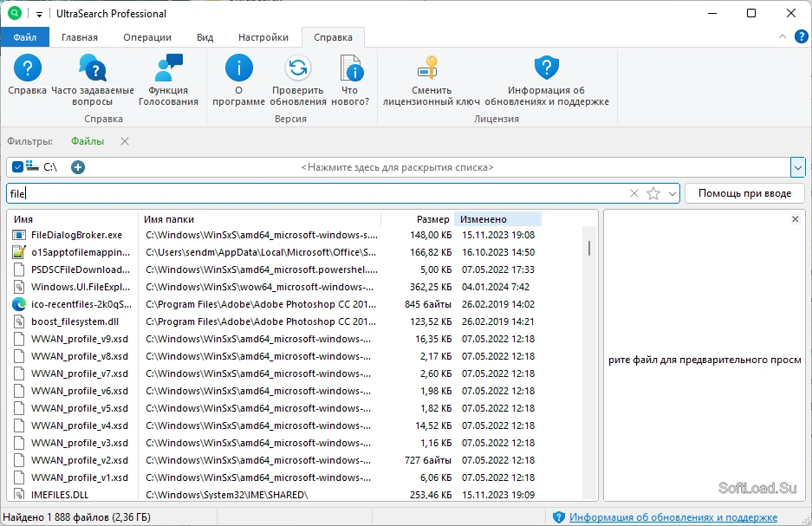
Task: Click icon of boost_filesystem.dll
Action: (19, 321)
